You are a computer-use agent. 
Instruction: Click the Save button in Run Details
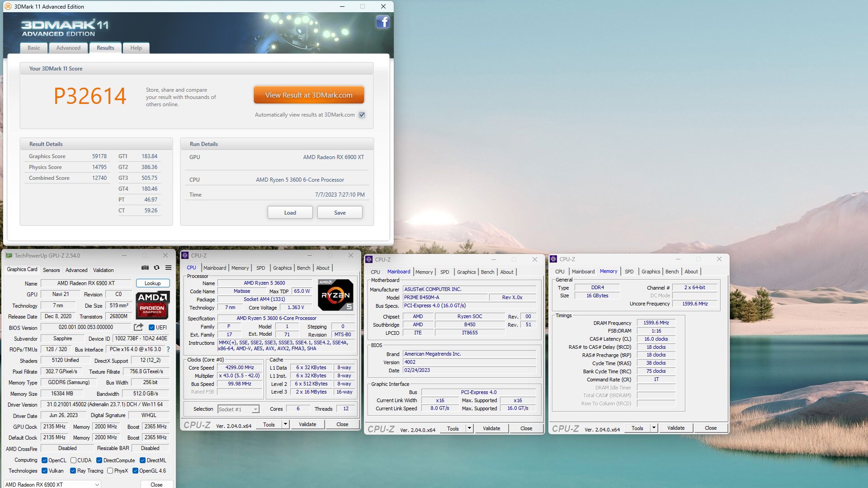(340, 213)
